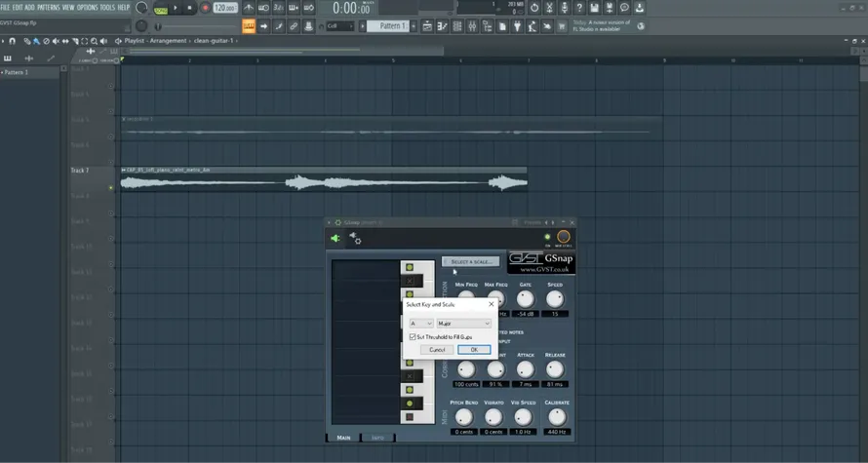Click the microphone one-click recording icon
This screenshot has width=868, height=463.
[x=564, y=8]
